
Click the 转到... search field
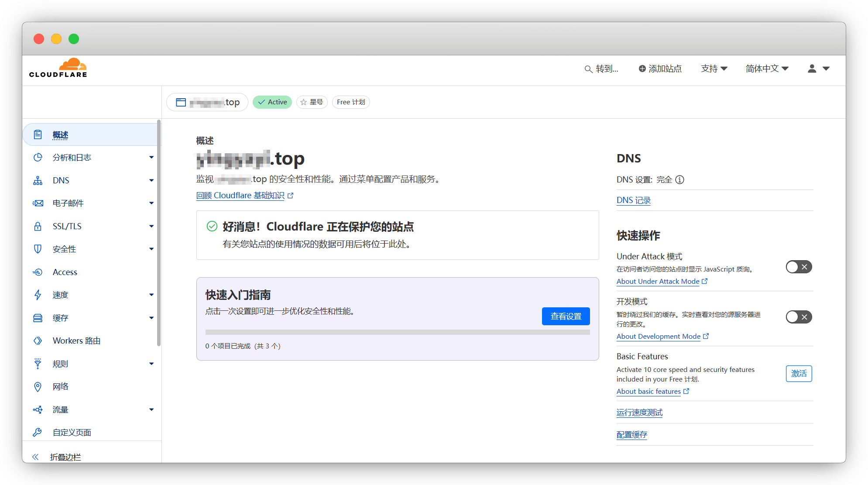pyautogui.click(x=601, y=69)
